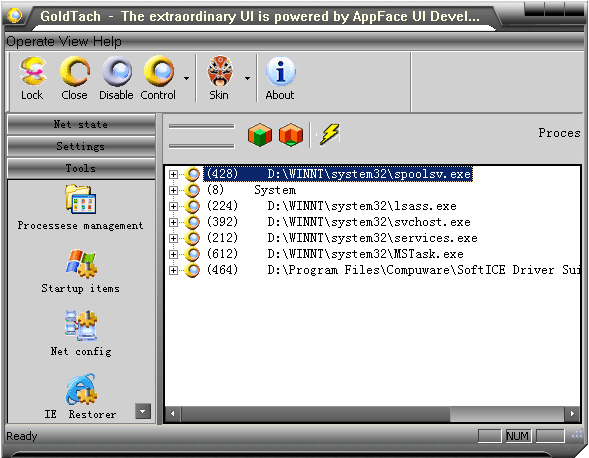This screenshot has width=589, height=458.
Task: Click the ball icon beside services.exe
Action: tap(192, 238)
